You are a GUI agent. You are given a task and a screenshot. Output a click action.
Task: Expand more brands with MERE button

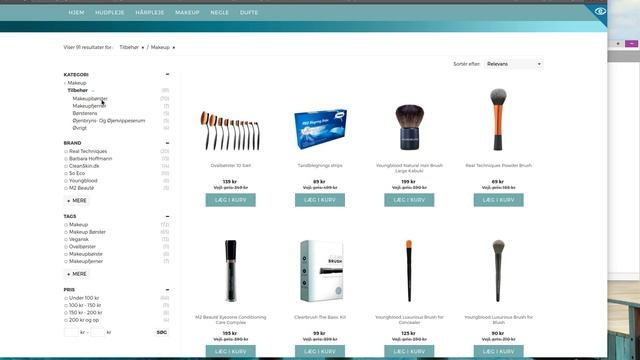pos(77,201)
